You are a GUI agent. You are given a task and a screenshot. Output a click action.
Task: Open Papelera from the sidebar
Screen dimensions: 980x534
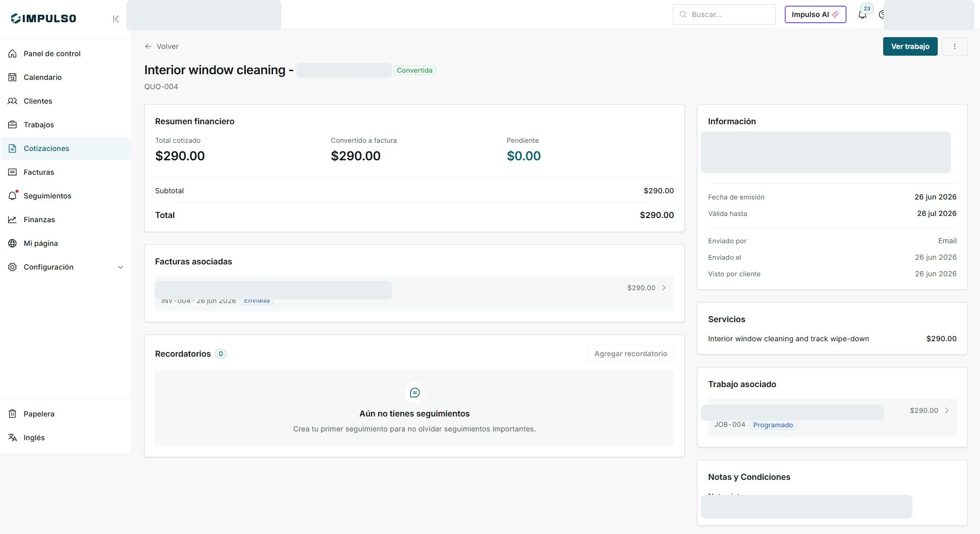tap(65, 414)
